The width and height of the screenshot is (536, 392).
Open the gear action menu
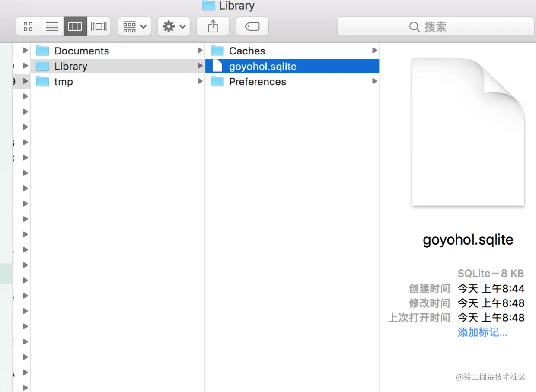tap(174, 27)
